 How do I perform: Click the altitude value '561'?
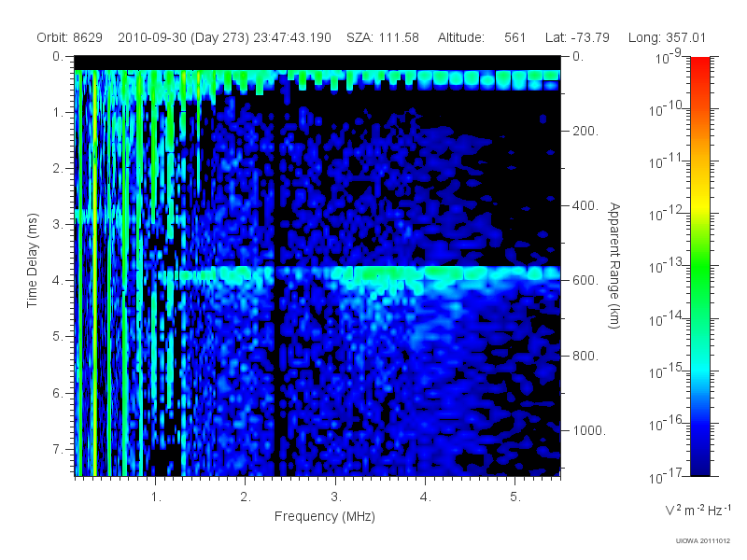click(515, 37)
